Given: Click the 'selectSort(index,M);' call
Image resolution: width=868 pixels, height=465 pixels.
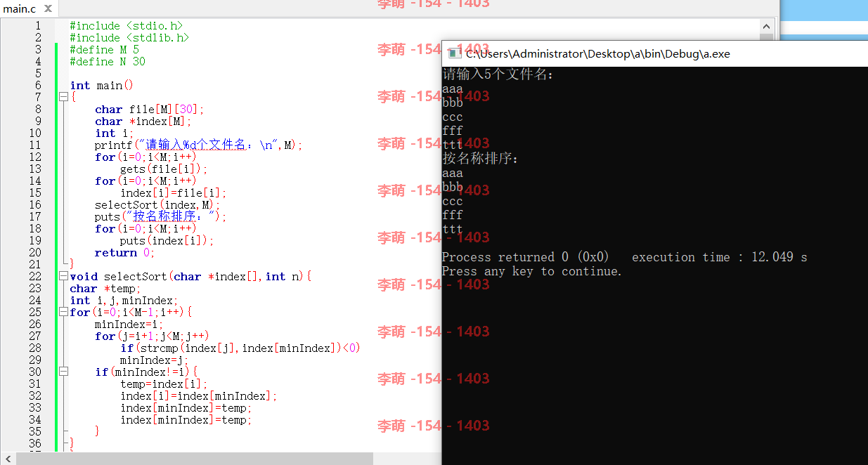Looking at the screenshot, I should click(157, 205).
